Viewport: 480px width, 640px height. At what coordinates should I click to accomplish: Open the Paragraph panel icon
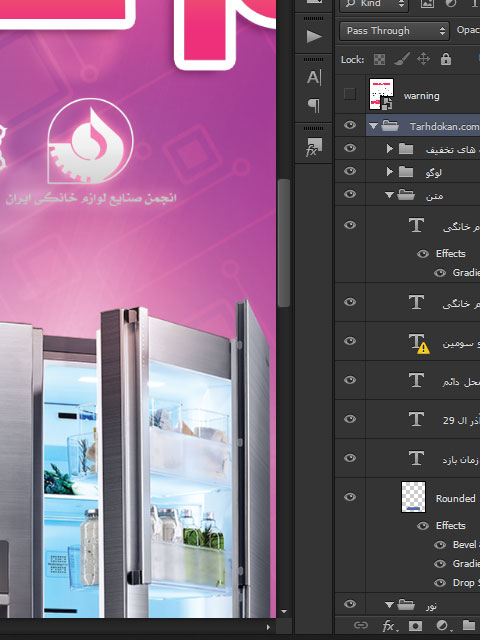(x=314, y=105)
